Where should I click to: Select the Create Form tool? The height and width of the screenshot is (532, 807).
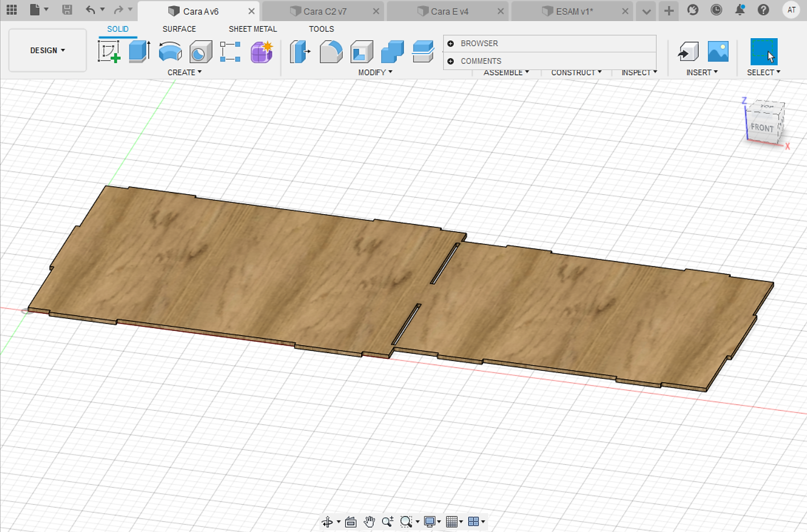pyautogui.click(x=261, y=52)
